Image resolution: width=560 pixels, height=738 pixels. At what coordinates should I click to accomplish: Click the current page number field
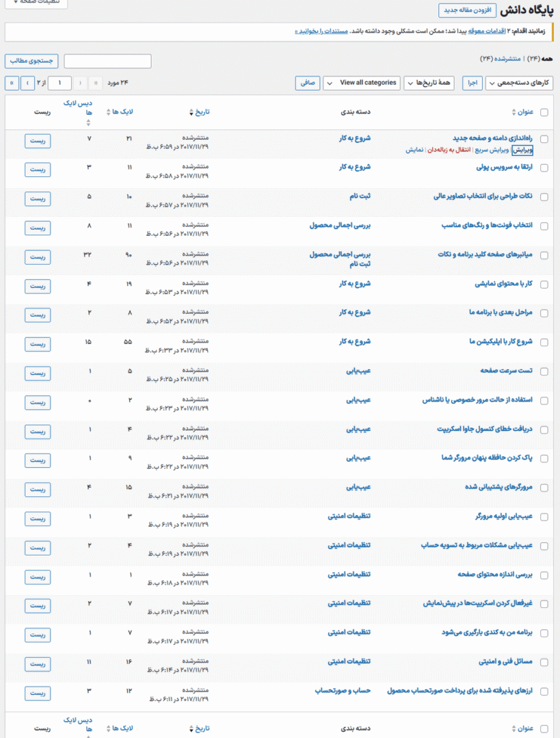coord(59,83)
